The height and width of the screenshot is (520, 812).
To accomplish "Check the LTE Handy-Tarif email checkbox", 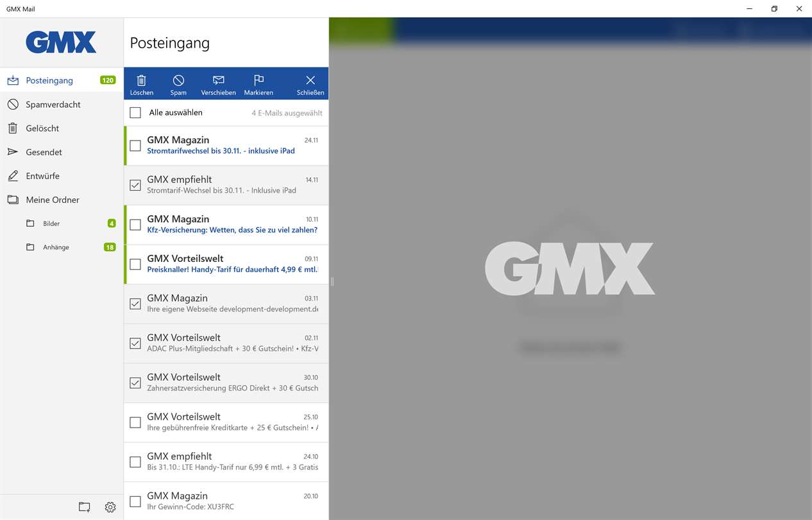I will pyautogui.click(x=135, y=462).
